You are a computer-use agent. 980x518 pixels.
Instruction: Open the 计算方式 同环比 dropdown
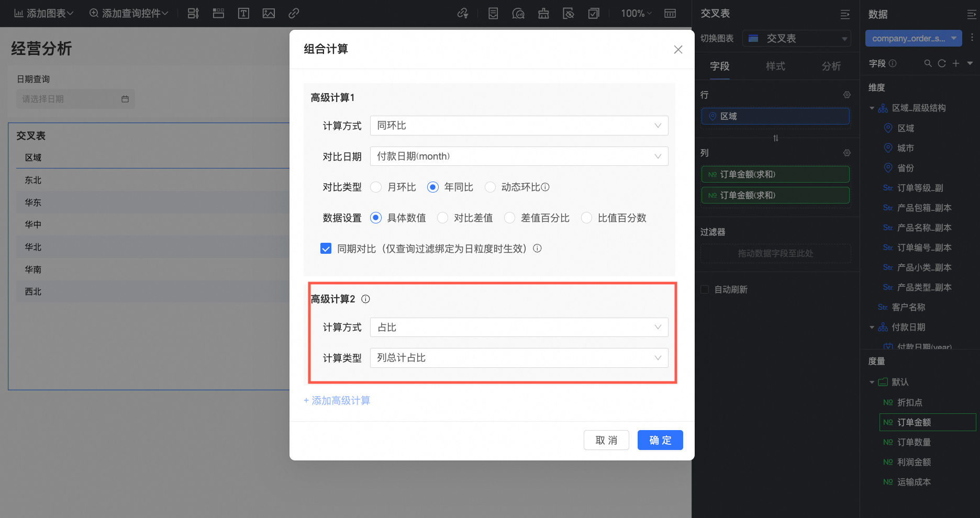(x=519, y=126)
